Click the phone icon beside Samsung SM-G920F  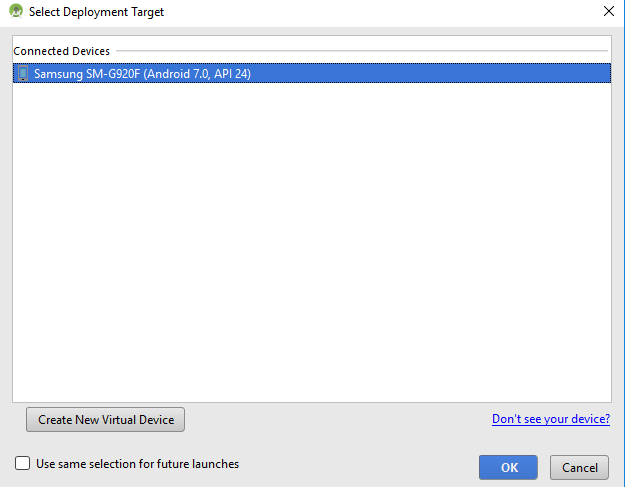click(x=23, y=73)
